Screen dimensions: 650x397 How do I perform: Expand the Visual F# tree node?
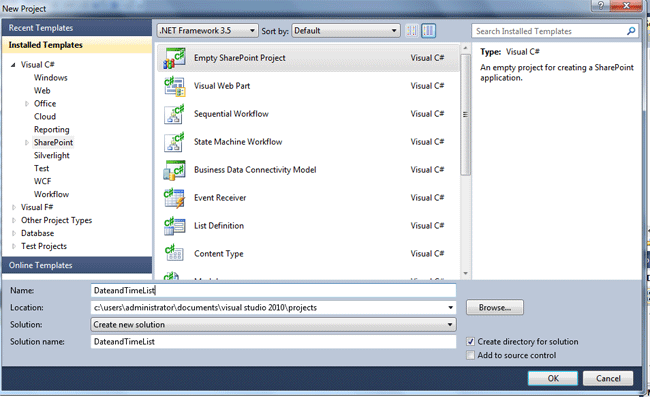(14, 207)
